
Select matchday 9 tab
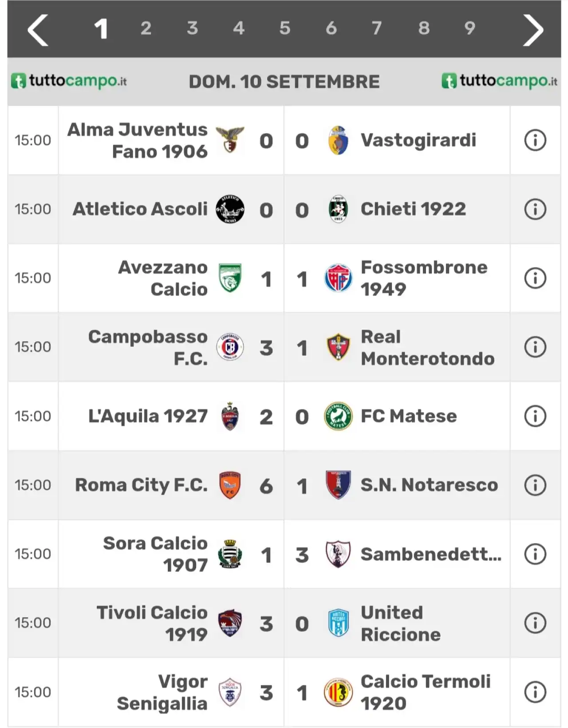point(469,28)
